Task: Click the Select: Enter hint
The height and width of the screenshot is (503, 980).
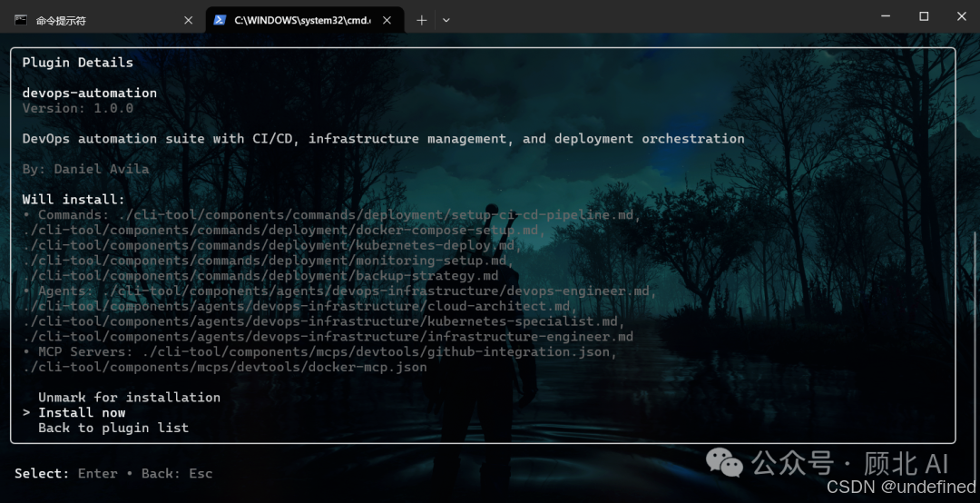Action: point(65,474)
